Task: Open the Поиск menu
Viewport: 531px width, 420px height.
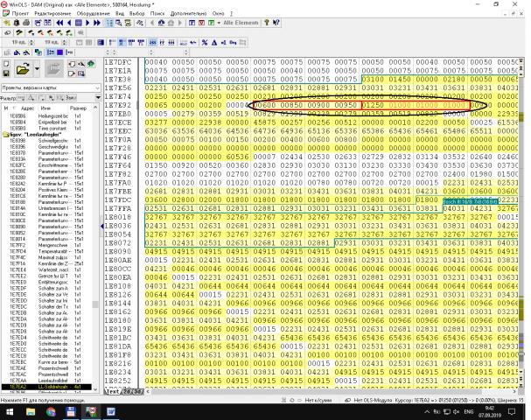Action: 157,13
